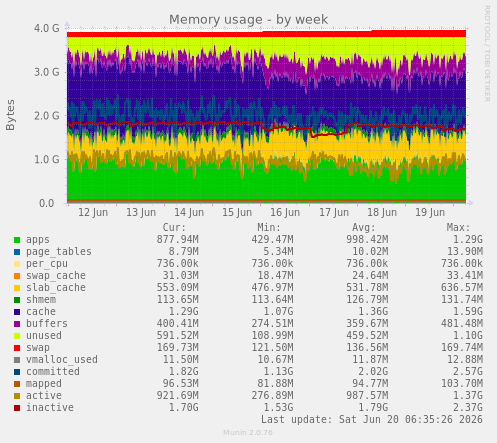Click the '16 Jun' x-axis label
The width and height of the screenshot is (497, 443).
coord(285,212)
